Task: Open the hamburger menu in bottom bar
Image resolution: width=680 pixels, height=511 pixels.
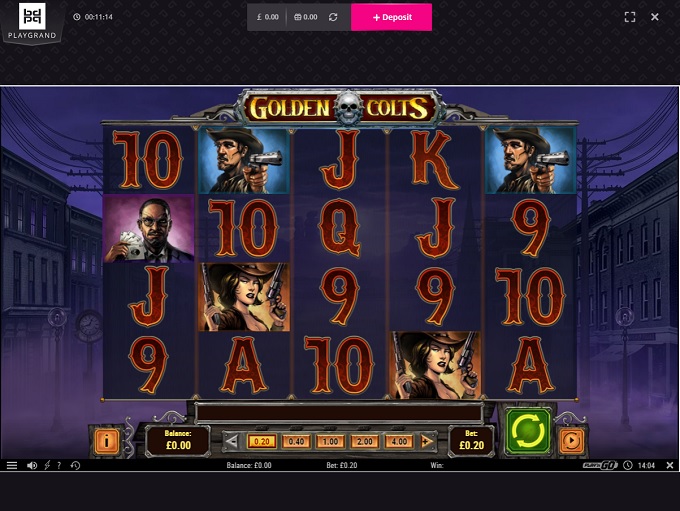Action: click(12, 465)
